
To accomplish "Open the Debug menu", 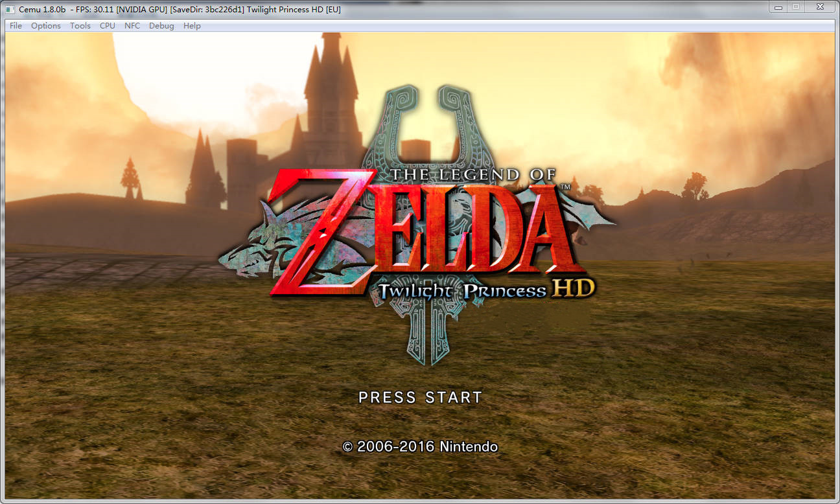I will [161, 26].
